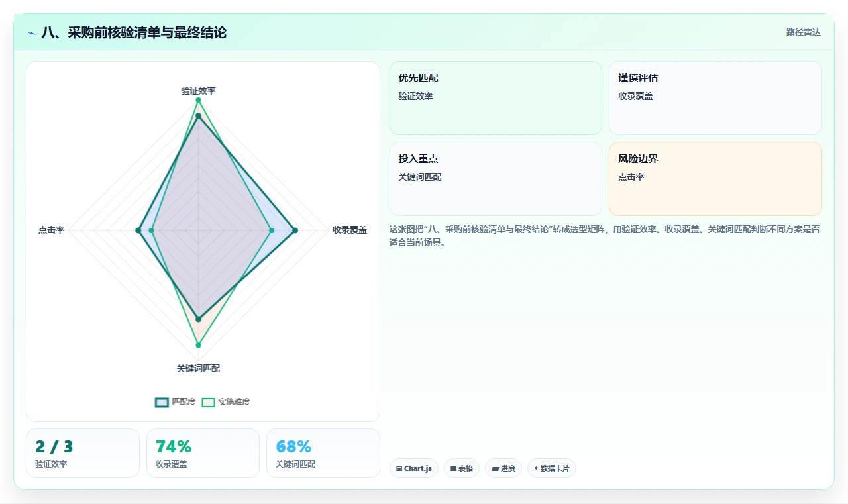Screen dimensions: 848x504
Task: Select the 表格 tag
Action: point(462,468)
